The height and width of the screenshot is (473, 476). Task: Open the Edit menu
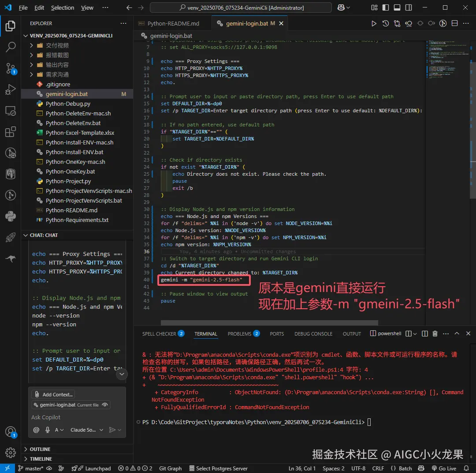click(x=39, y=7)
